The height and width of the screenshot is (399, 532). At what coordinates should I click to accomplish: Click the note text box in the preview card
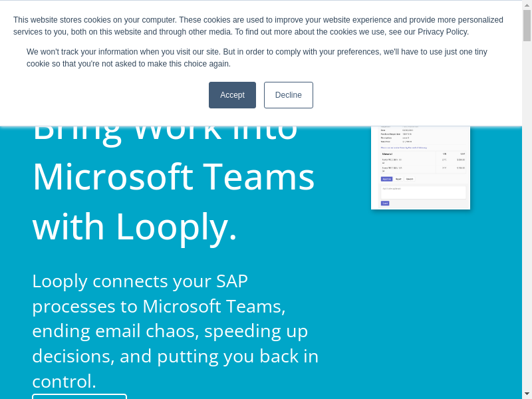tap(423, 192)
